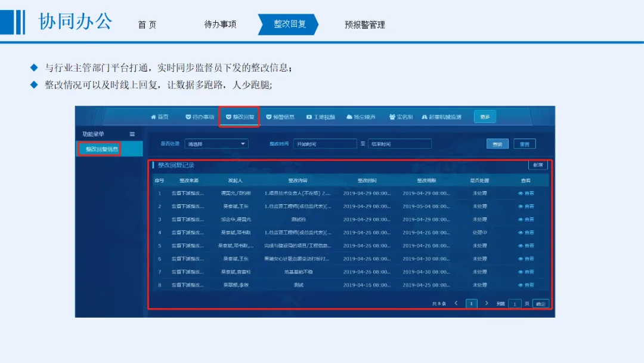Select the highlighted 整改回复 app tab
Screen dimensions: 644x363
pos(240,117)
